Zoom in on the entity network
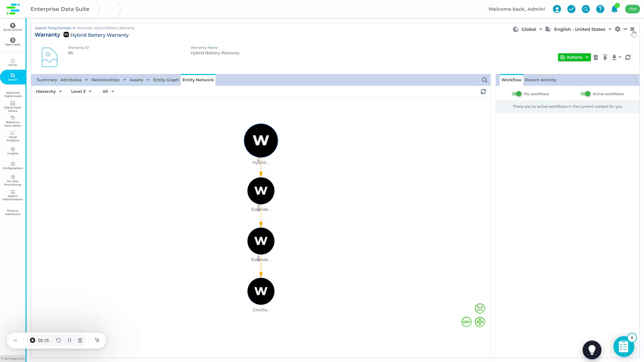Screen dimensions: 644x362 [x=480, y=322]
